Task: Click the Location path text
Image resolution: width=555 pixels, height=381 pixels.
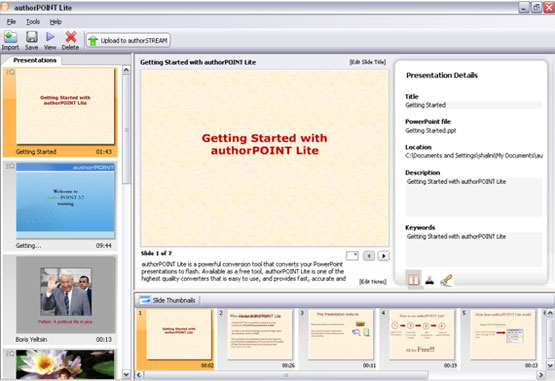Action: (474, 155)
